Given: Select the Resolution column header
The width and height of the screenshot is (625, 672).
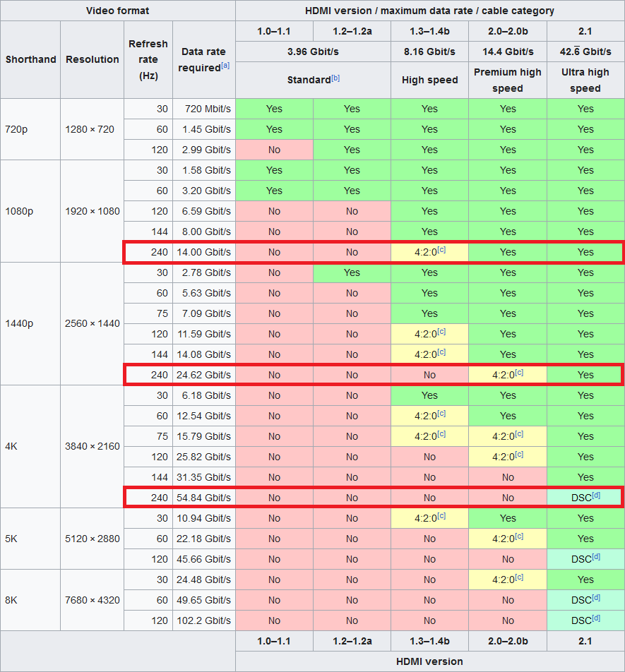Looking at the screenshot, I should [x=93, y=59].
